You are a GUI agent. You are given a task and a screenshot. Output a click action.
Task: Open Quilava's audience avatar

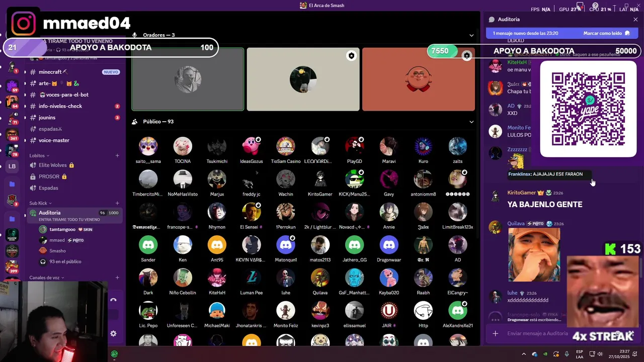tap(320, 278)
